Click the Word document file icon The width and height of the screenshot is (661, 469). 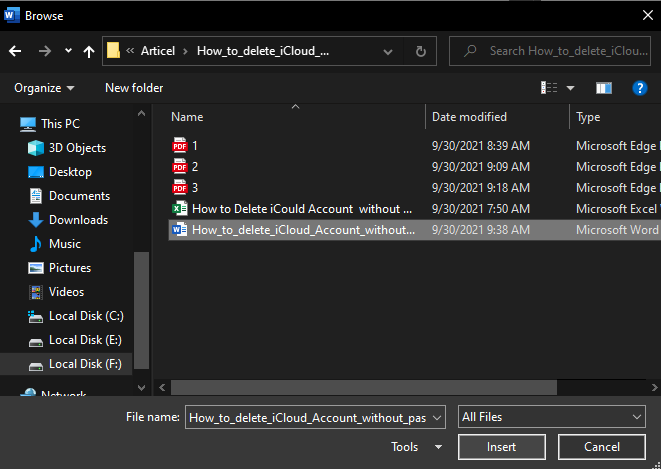(180, 230)
